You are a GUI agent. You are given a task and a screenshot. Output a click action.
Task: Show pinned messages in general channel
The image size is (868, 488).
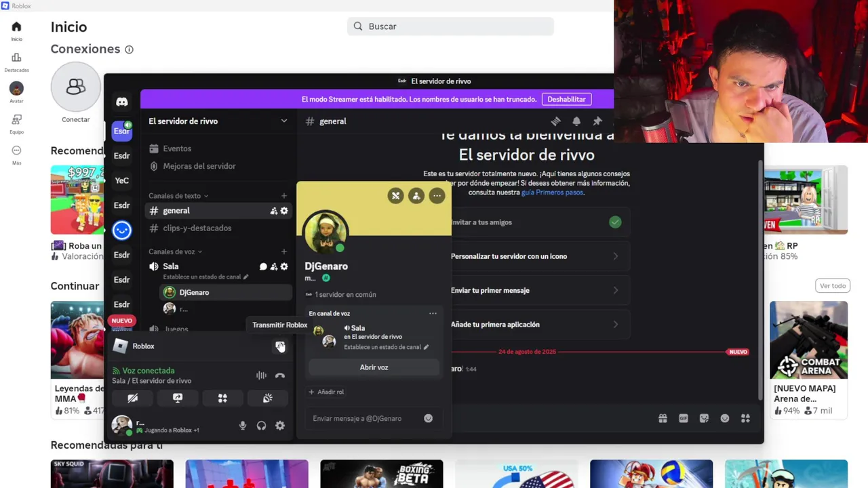click(597, 121)
